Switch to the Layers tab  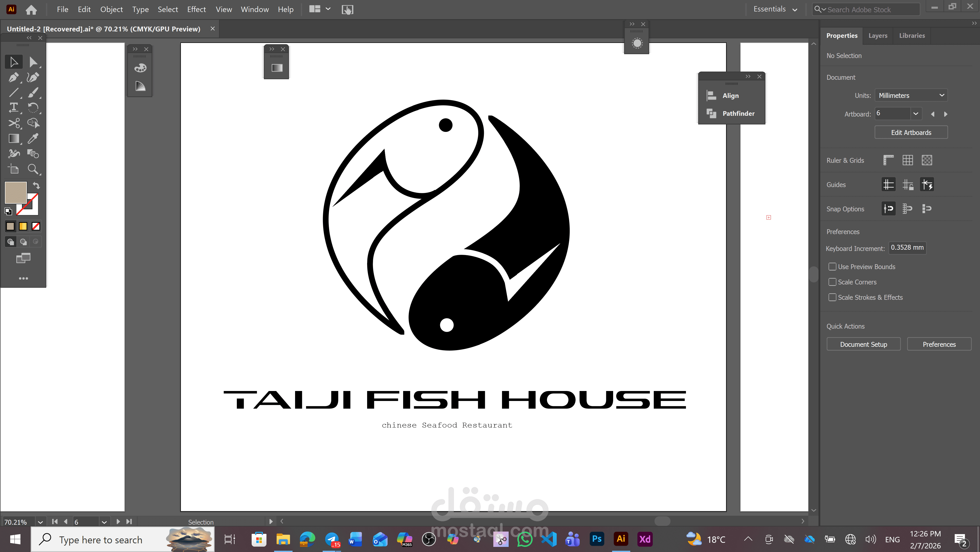pyautogui.click(x=878, y=35)
